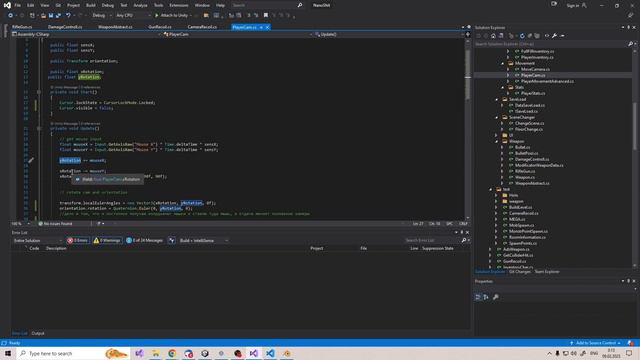Click No issues found indicator

coord(55,224)
